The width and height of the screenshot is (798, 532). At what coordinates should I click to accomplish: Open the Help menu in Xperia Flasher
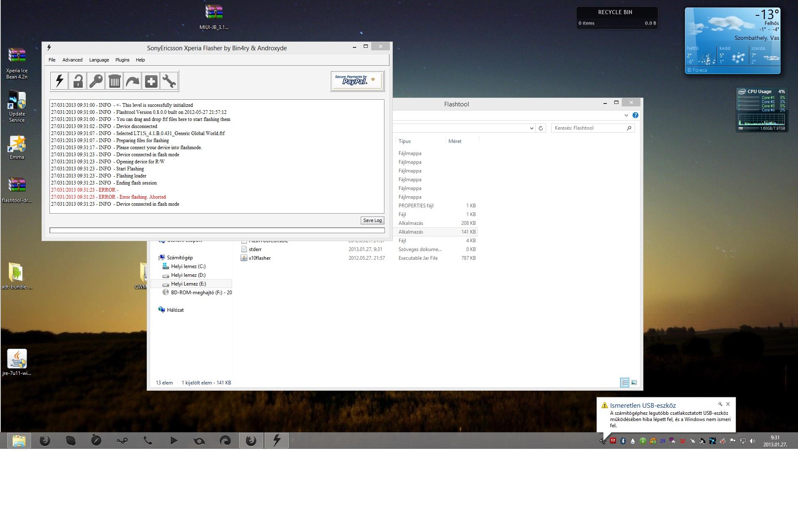pyautogui.click(x=140, y=60)
